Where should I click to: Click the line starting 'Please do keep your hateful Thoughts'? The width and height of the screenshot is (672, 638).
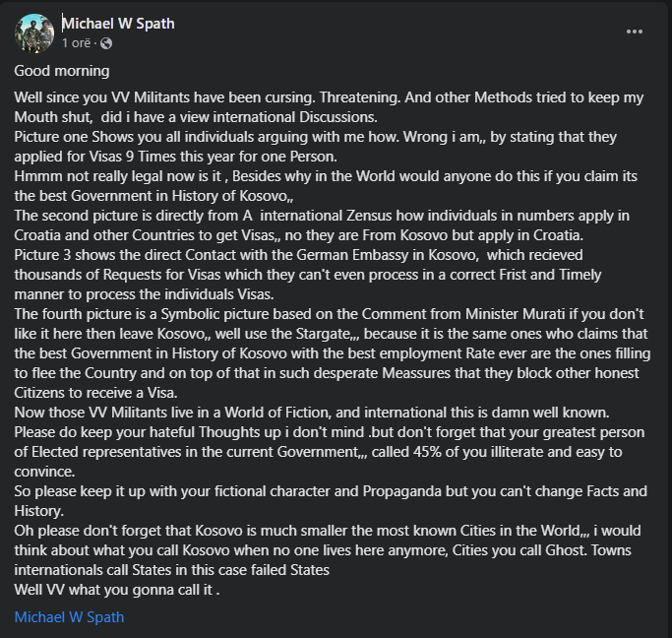click(x=330, y=432)
